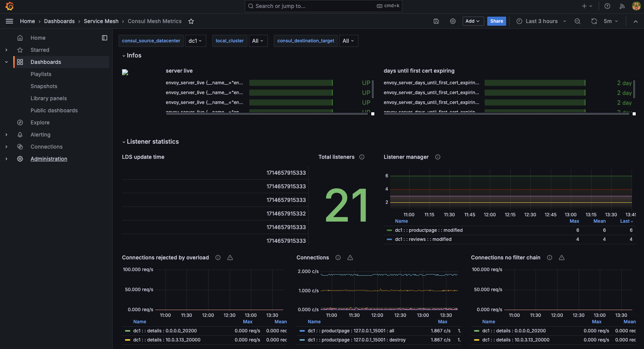The image size is (644, 349).
Task: Open the consul_source_datacenter dc1 dropdown
Action: 195,41
